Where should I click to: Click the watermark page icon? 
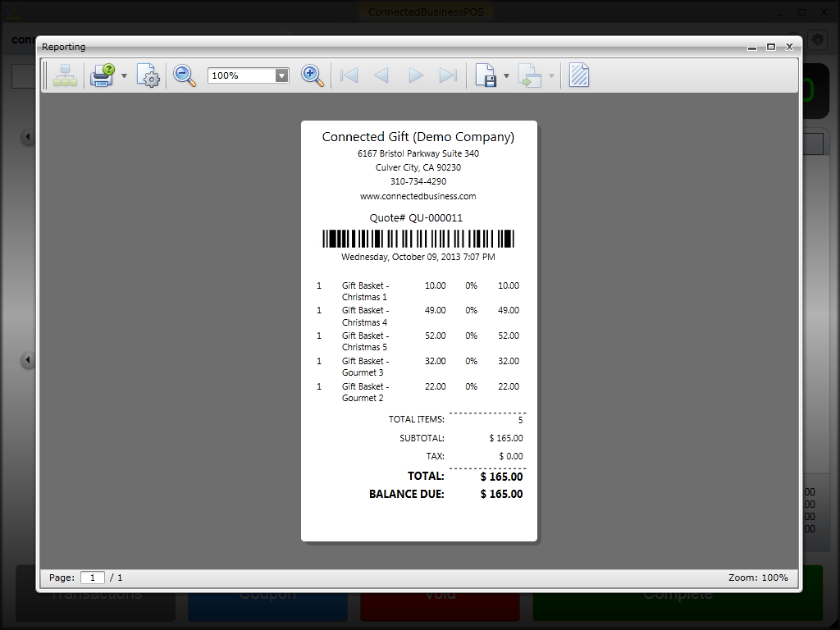tap(579, 76)
